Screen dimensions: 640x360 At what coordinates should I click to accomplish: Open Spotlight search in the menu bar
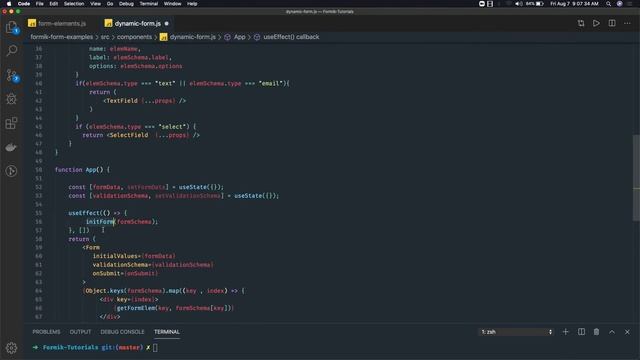608,4
